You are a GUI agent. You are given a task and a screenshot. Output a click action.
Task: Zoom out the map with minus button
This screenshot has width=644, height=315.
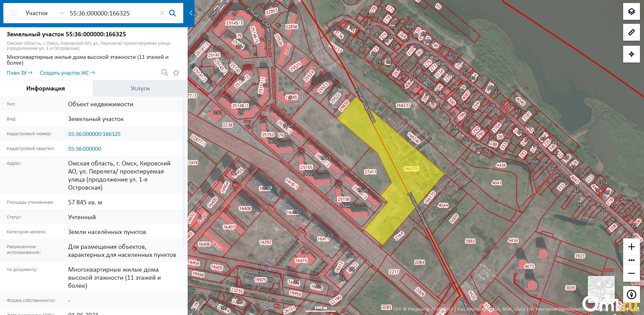tap(631, 273)
